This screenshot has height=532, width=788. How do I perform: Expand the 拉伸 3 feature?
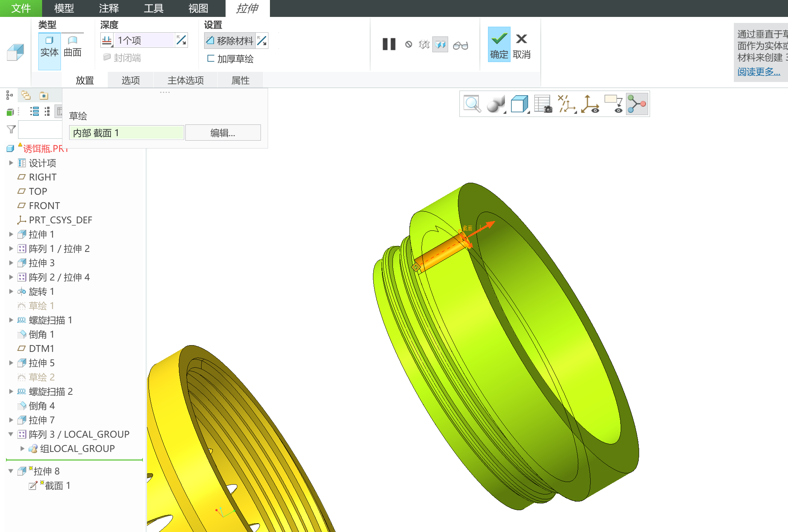point(11,263)
